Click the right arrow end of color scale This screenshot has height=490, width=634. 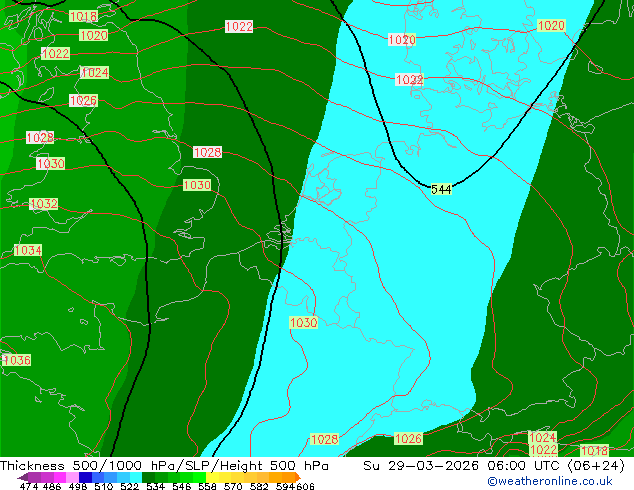(x=298, y=477)
